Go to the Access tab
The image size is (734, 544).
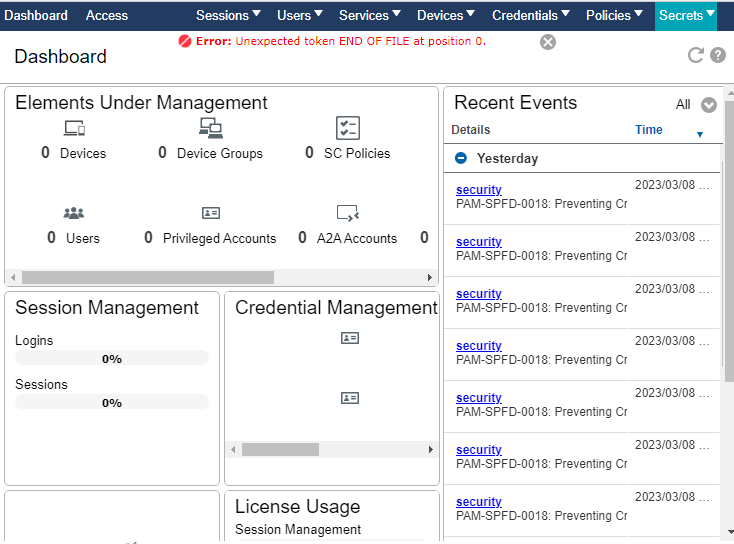point(107,15)
